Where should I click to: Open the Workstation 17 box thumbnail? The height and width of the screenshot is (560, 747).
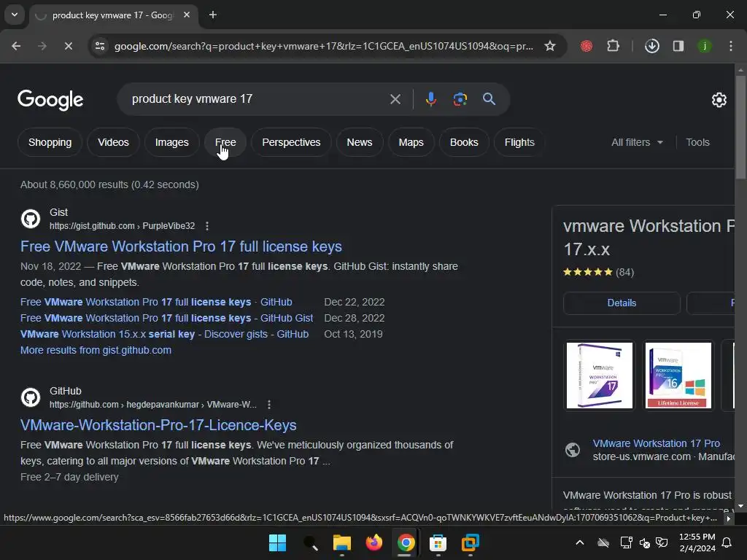click(600, 376)
